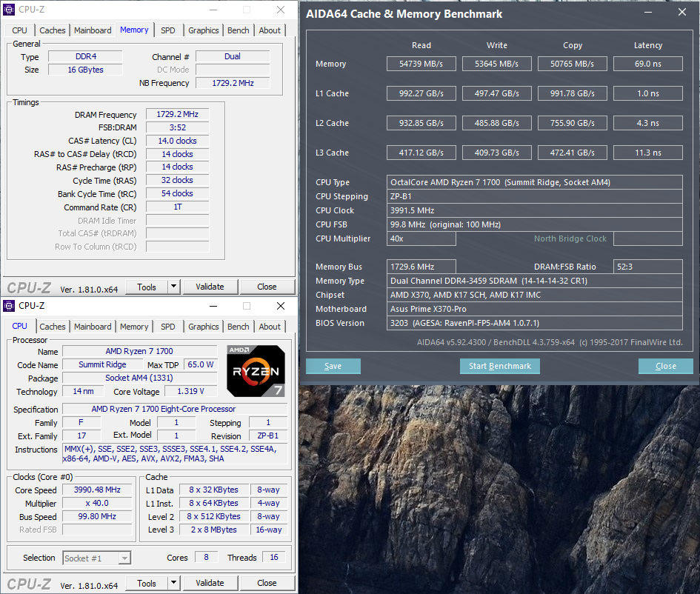Click the Motherboard field Asus Prime X370-Pro
Image resolution: width=700 pixels, height=594 pixels.
click(x=534, y=309)
